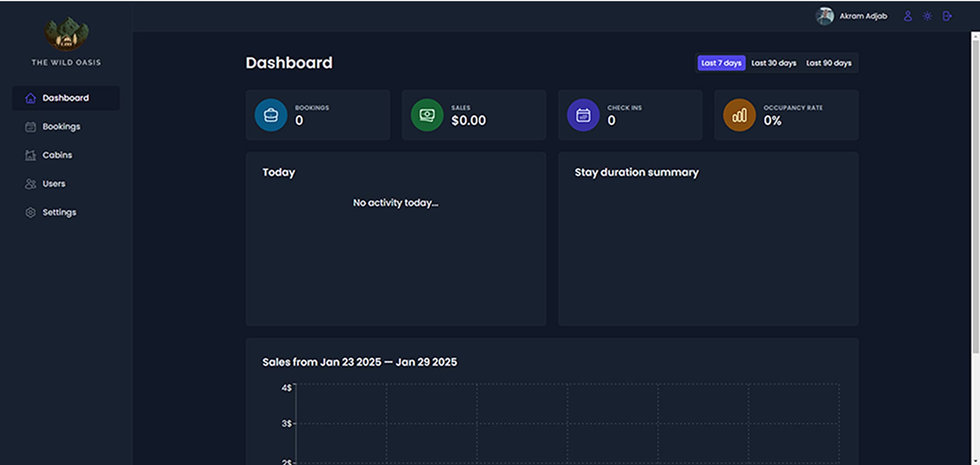The height and width of the screenshot is (465, 980).
Task: Toggle light mode with the sun icon
Action: [x=927, y=16]
